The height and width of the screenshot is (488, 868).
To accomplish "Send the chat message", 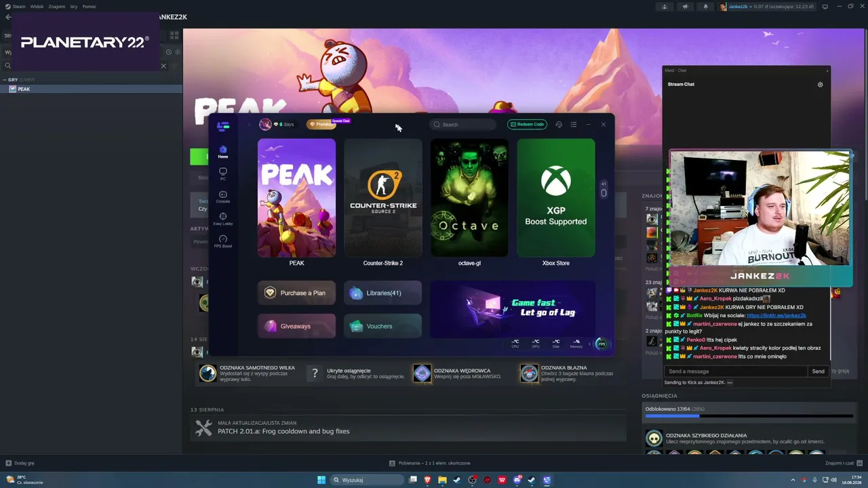I will (x=818, y=371).
